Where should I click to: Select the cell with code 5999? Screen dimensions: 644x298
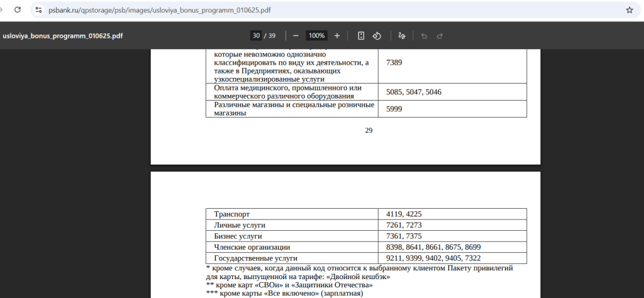click(x=452, y=109)
